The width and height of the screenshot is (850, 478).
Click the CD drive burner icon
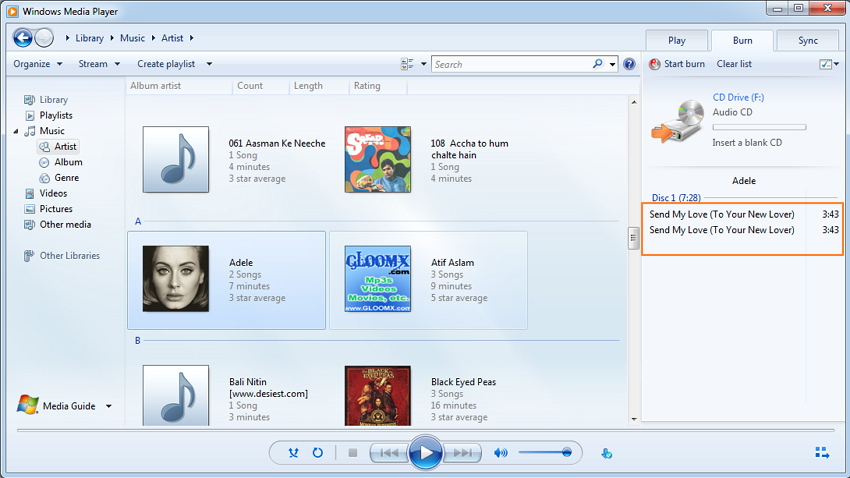tap(677, 121)
